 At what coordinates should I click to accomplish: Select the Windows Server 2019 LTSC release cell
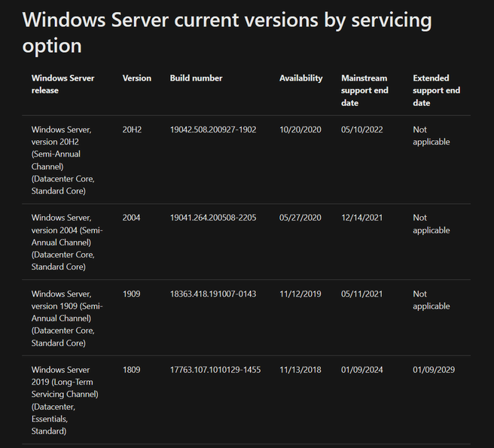pos(65,400)
